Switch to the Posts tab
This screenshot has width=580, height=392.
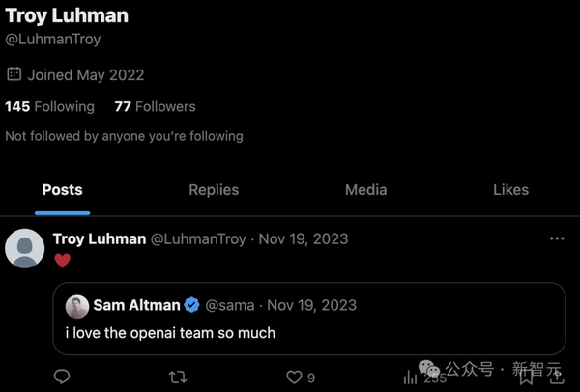(62, 190)
